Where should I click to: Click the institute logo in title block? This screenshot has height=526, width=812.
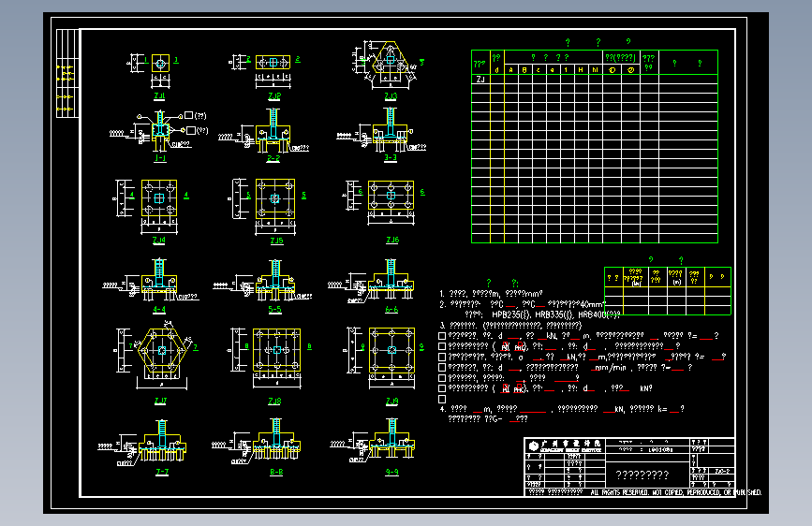[534, 446]
